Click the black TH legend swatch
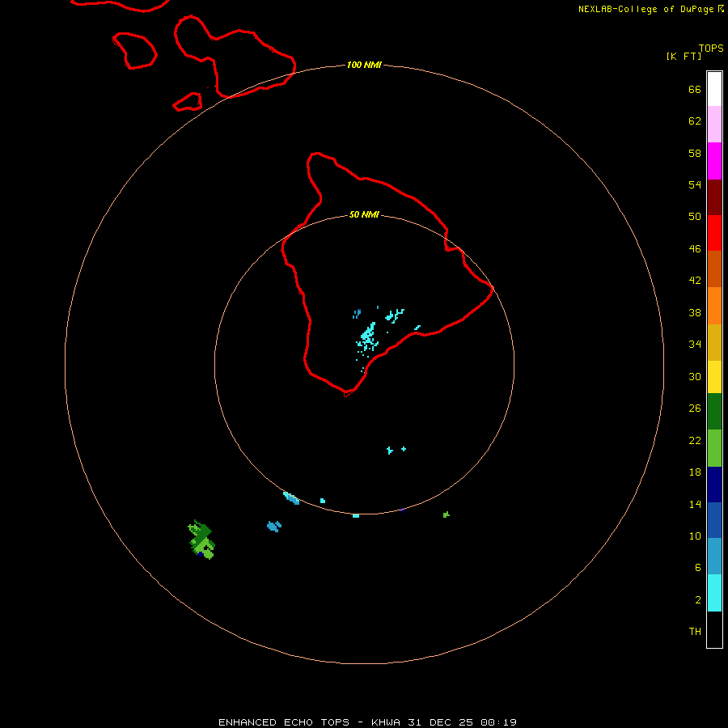 pyautogui.click(x=714, y=629)
